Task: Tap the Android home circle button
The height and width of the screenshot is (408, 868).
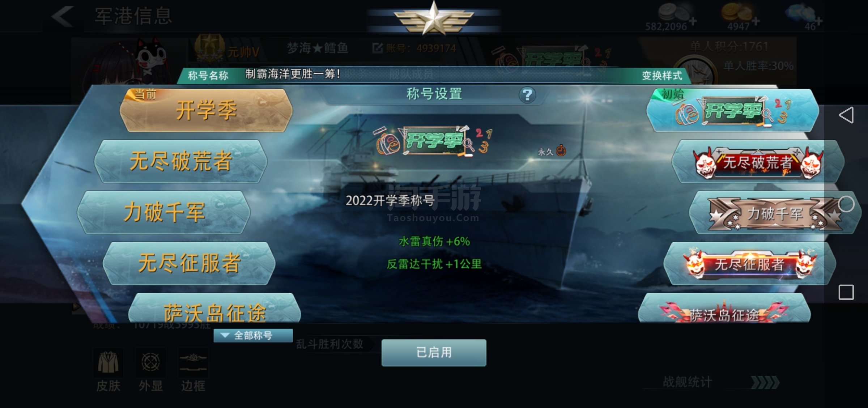Action: (x=846, y=204)
